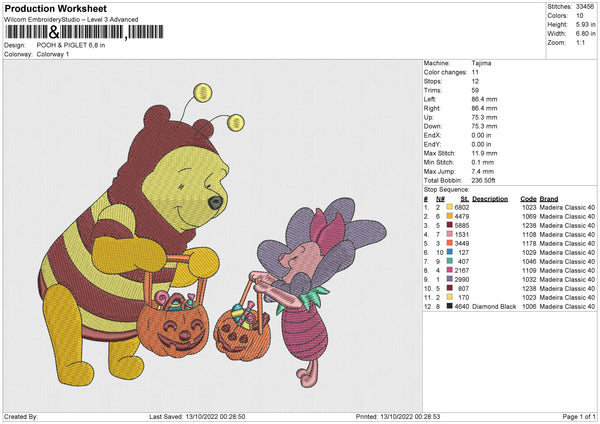Click the 'Colorway 1' value
The width and height of the screenshot is (600, 424).
(x=53, y=54)
